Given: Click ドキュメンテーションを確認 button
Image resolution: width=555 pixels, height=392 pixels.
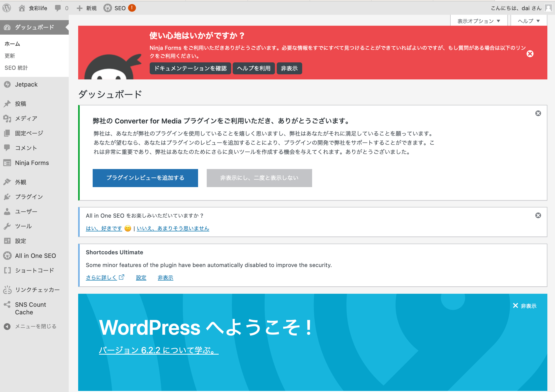Looking at the screenshot, I should 190,68.
